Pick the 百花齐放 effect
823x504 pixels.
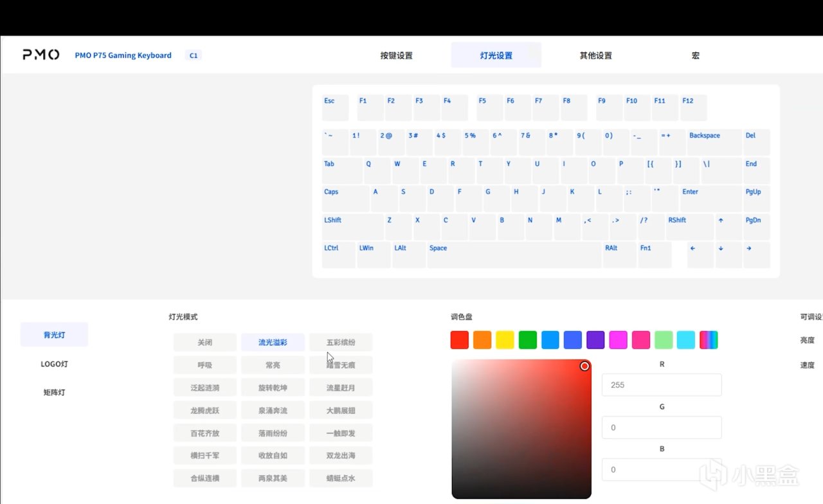coord(205,433)
